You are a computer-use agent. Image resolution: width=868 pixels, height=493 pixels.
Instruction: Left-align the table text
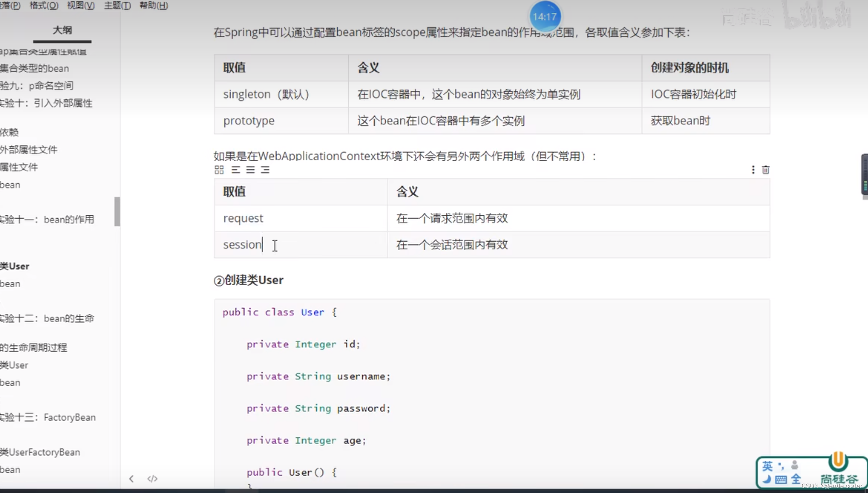(x=236, y=170)
